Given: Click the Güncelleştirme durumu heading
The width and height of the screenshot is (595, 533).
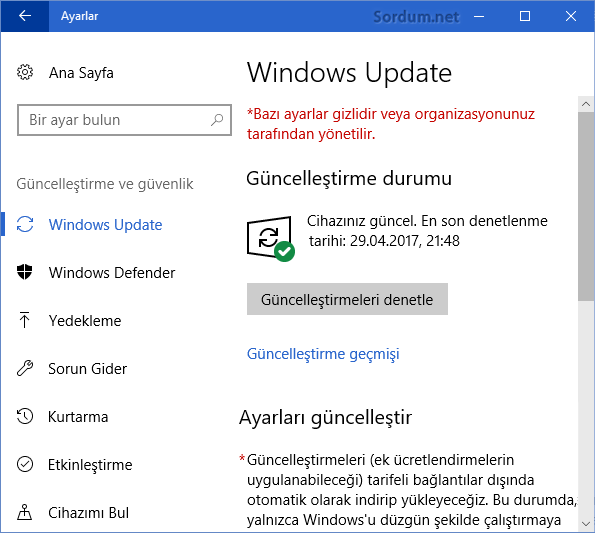Looking at the screenshot, I should click(x=349, y=179).
